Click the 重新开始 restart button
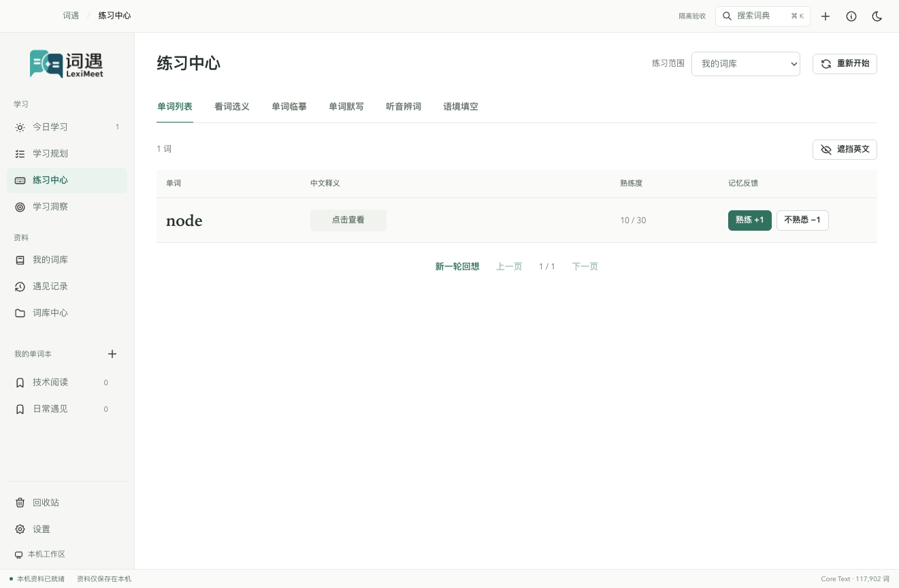899x588 pixels. coord(845,64)
